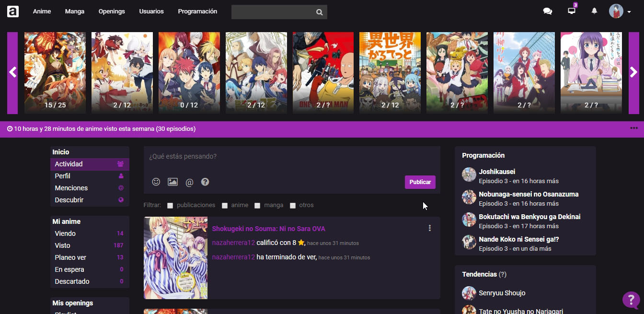Open the Joshikausei schedule link
Image resolution: width=644 pixels, height=314 pixels.
tap(497, 172)
